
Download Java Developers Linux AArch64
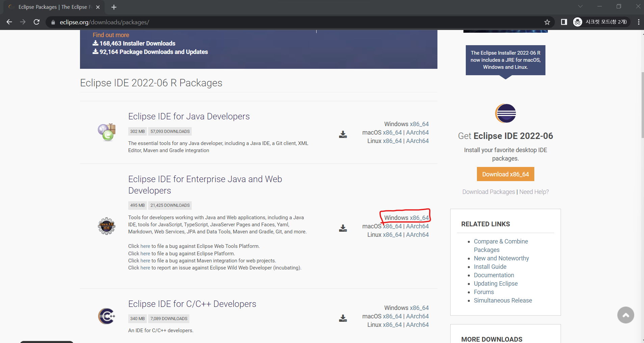point(417,141)
